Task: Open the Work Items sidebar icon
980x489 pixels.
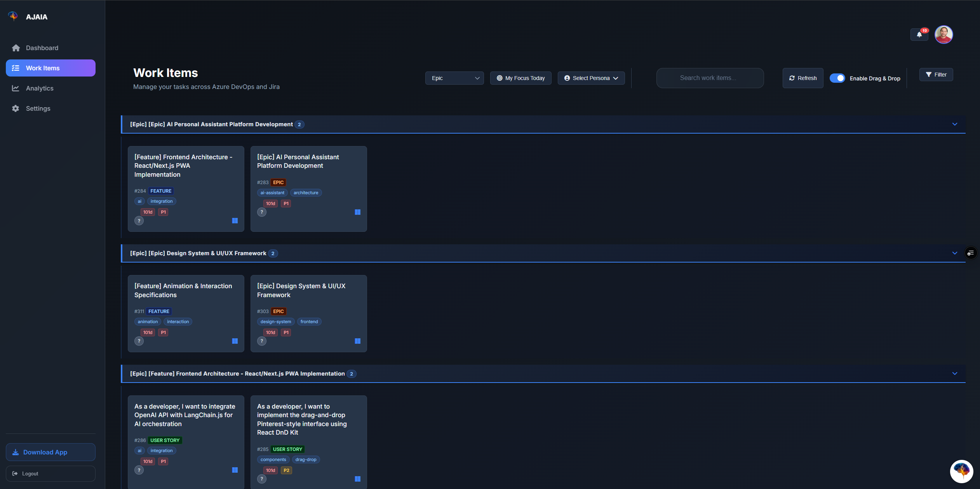Action: 16,68
